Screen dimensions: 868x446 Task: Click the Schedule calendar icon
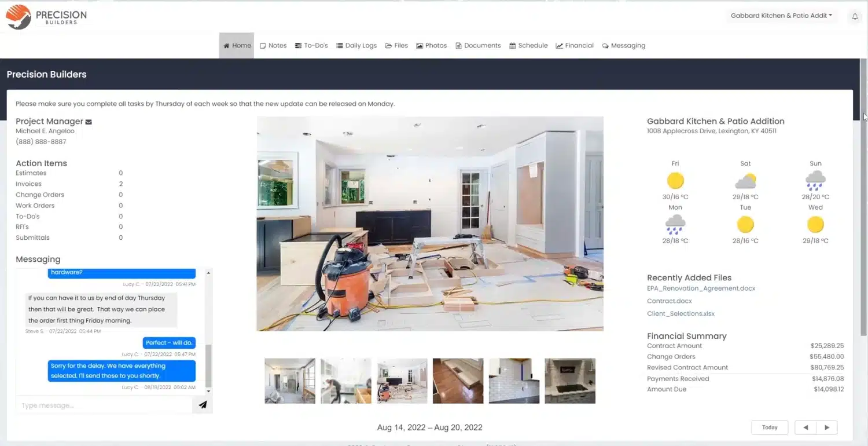pos(512,45)
